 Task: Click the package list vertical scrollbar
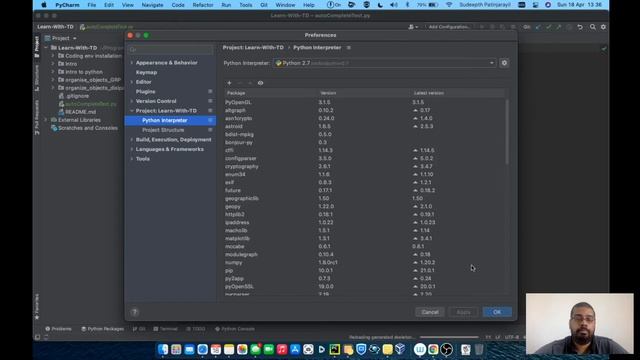pyautogui.click(x=507, y=131)
